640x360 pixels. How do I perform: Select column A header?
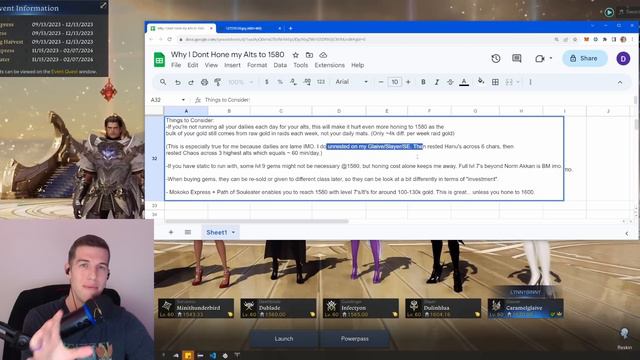pos(186,111)
